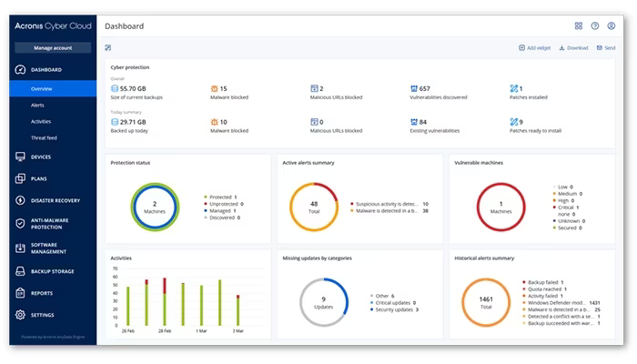Click the malicious URLs icon beside 2
The height and width of the screenshot is (364, 637).
click(314, 88)
